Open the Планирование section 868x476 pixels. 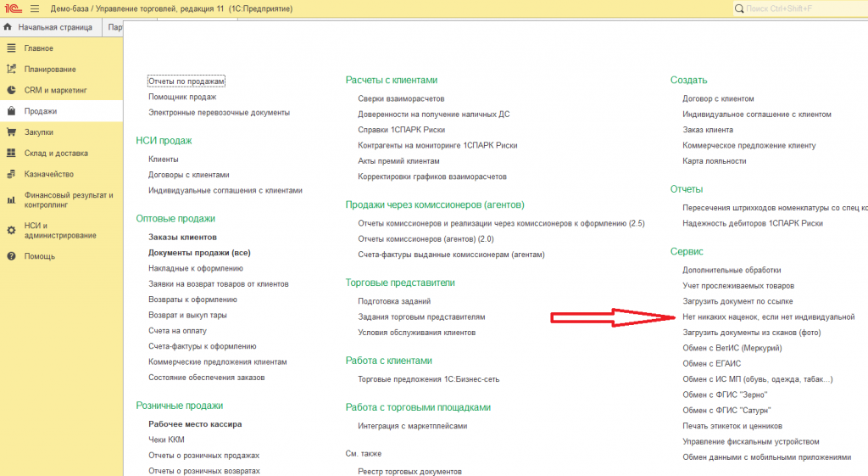click(x=50, y=70)
